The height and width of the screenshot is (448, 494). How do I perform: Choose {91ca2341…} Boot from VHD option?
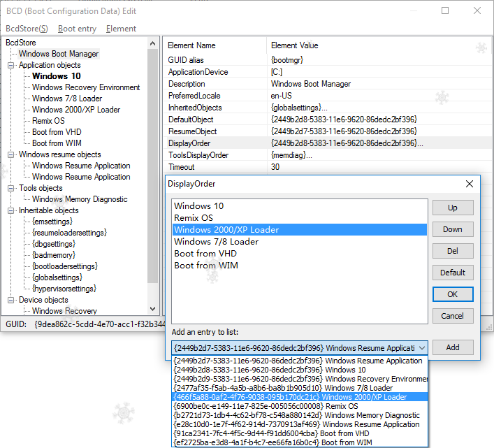point(300,433)
